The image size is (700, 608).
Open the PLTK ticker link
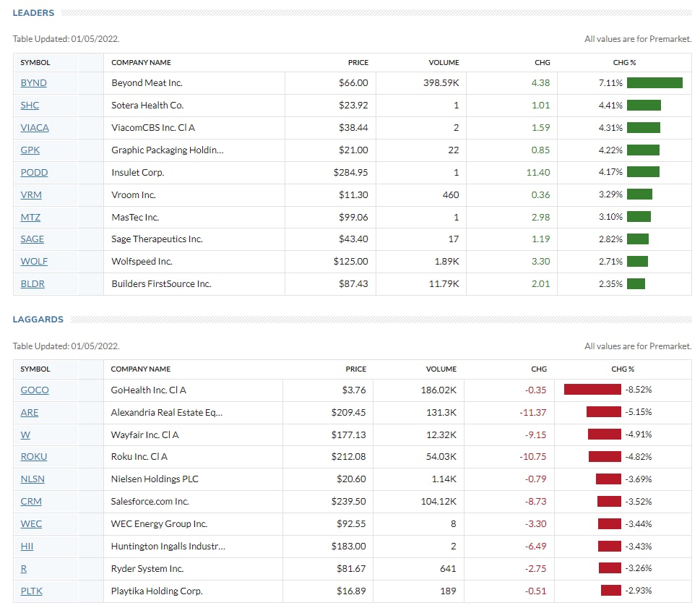click(32, 591)
